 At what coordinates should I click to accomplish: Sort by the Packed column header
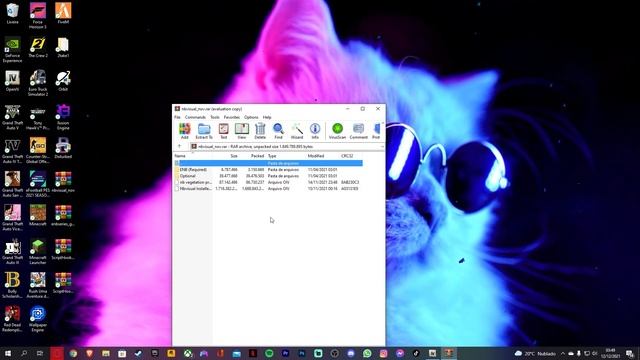[x=257, y=156]
